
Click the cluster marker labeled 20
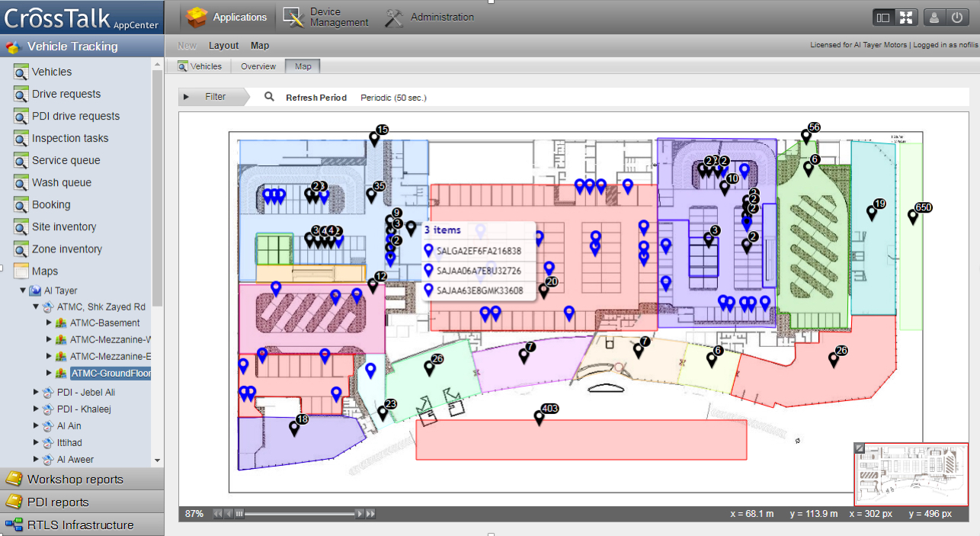click(544, 290)
